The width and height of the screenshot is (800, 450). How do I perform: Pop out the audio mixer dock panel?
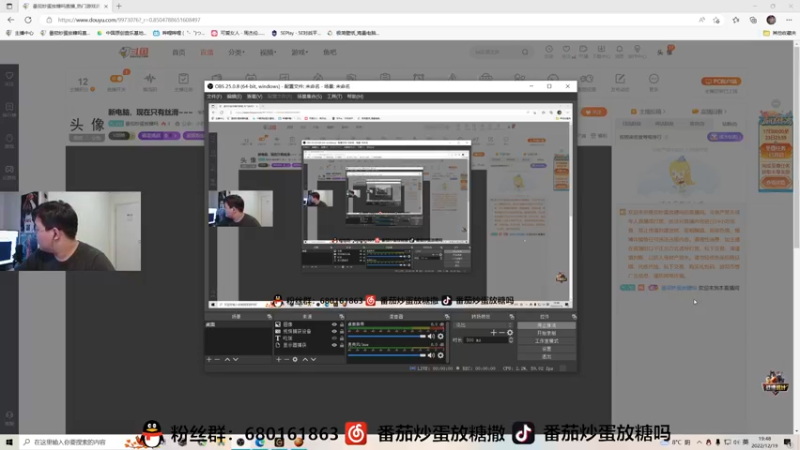pos(447,316)
